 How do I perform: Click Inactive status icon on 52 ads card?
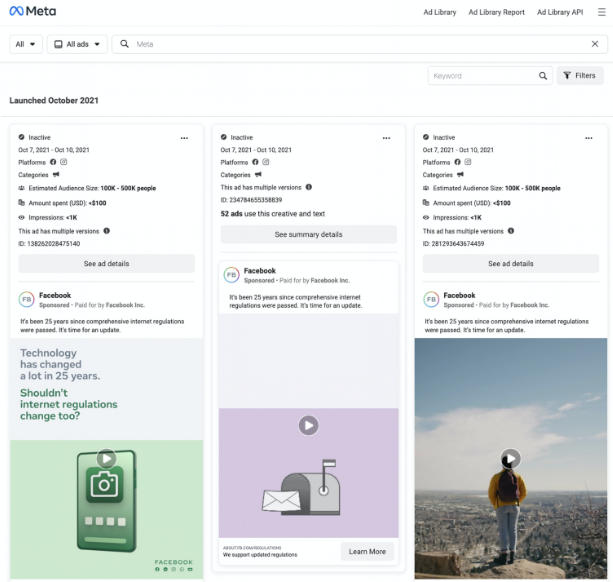pos(224,137)
